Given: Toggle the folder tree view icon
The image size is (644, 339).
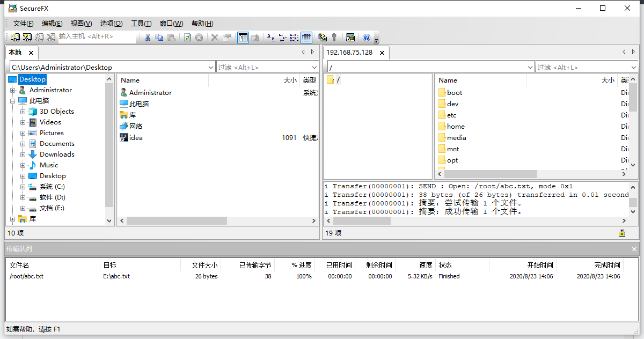Looking at the screenshot, I should pyautogui.click(x=243, y=38).
